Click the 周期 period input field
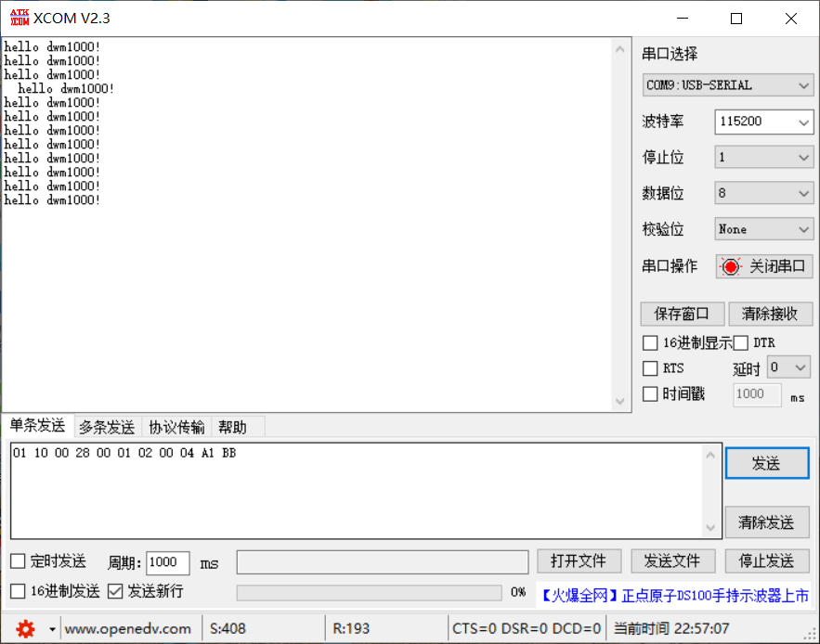This screenshot has height=644, width=820. pyautogui.click(x=167, y=562)
